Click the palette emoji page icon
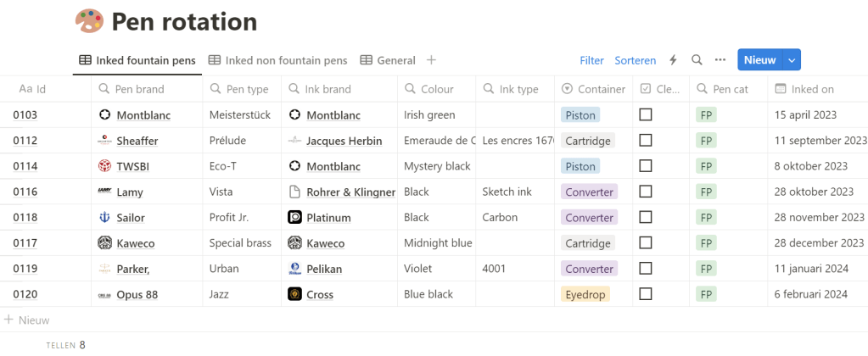The width and height of the screenshot is (868, 356). tap(89, 20)
